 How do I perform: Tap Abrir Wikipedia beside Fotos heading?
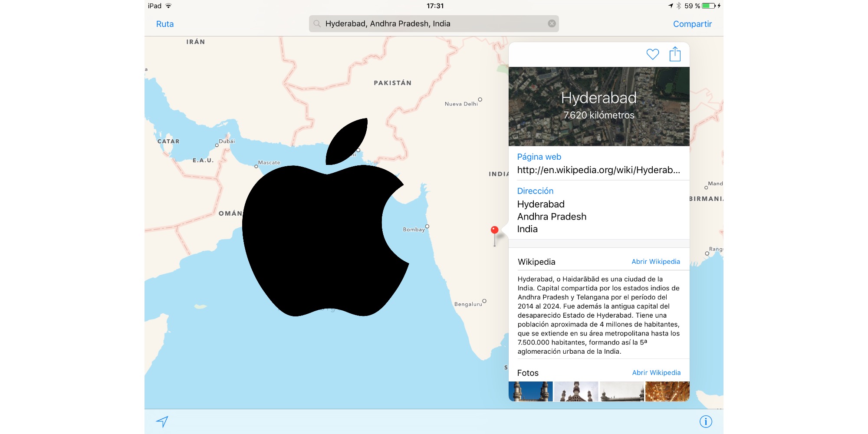tap(656, 372)
